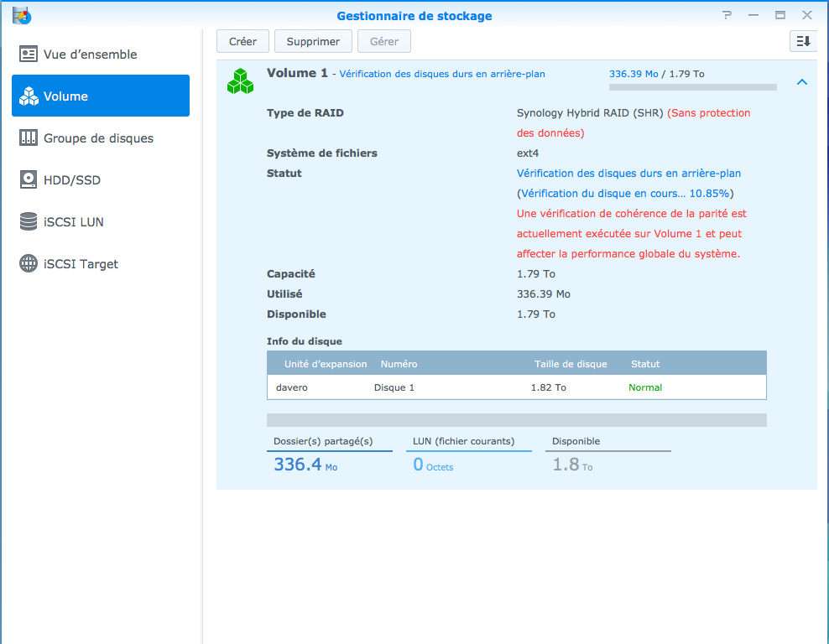The height and width of the screenshot is (644, 829).
Task: Click the 336.39 Mo / 1.79 To usage text
Action: click(x=657, y=74)
